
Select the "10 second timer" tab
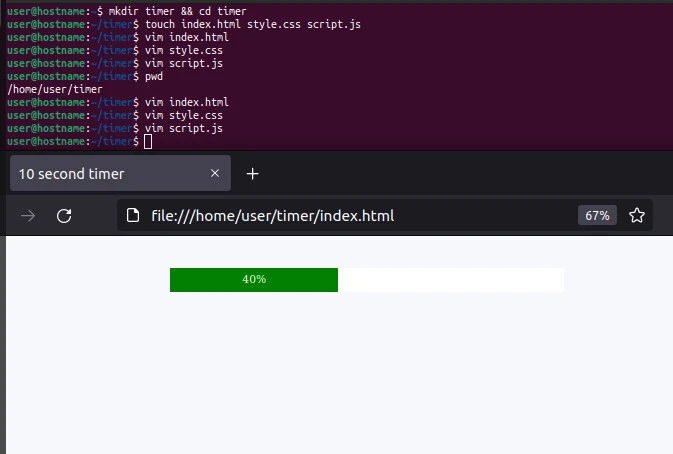100,174
